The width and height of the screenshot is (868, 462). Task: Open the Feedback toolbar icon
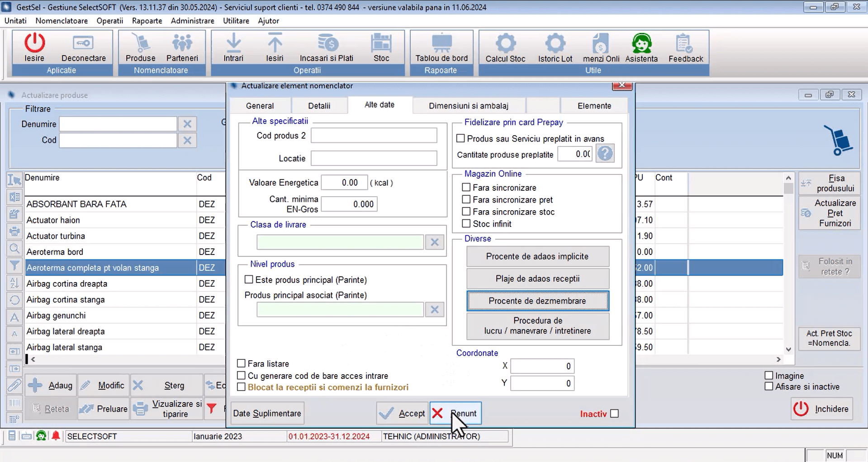[x=685, y=44]
